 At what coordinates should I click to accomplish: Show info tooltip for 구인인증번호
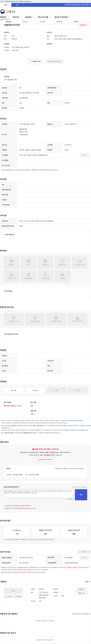click(56, 563)
